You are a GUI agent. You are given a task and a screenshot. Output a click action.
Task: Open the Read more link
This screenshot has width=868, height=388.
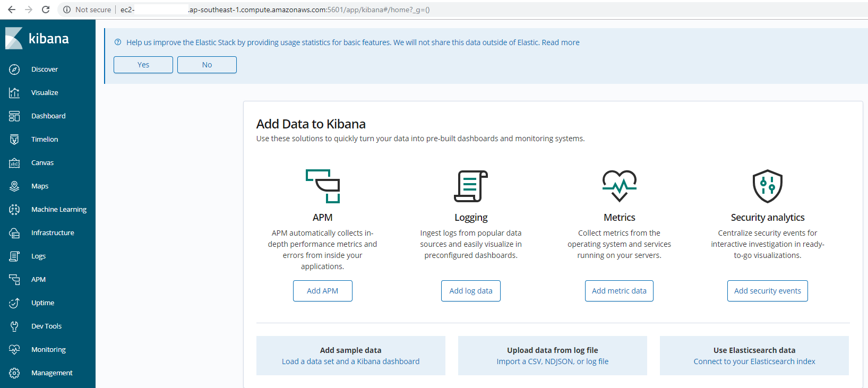(x=561, y=42)
